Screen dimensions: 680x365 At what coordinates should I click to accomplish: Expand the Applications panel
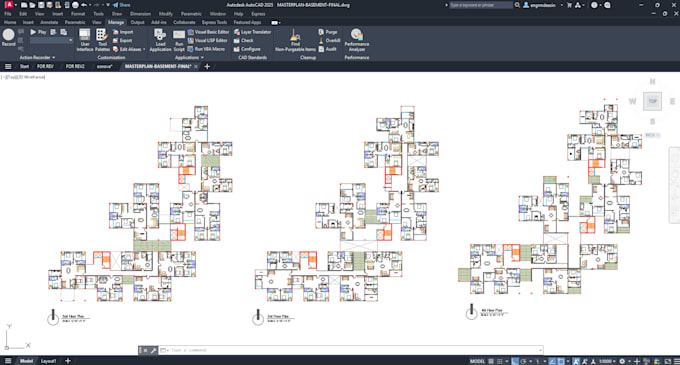click(189, 57)
